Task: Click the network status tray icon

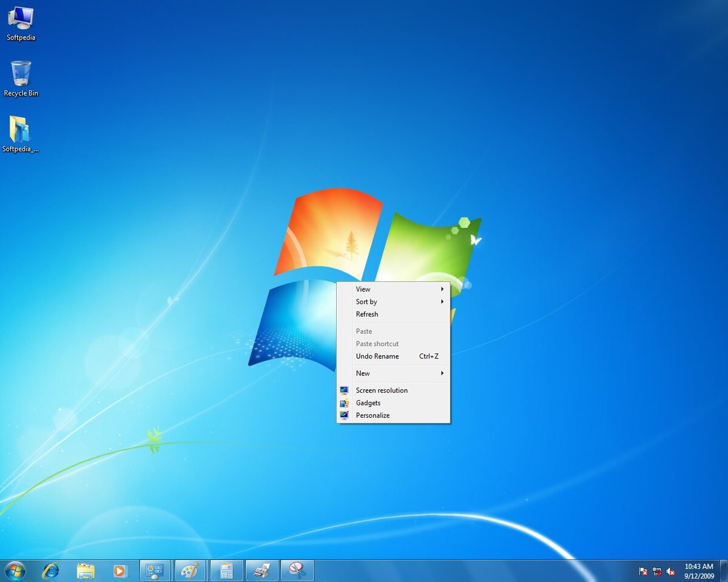Action: coord(657,571)
